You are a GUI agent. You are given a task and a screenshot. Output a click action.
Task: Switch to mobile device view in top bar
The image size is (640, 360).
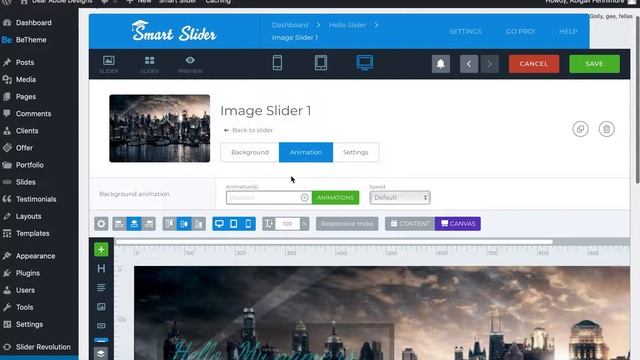[277, 63]
